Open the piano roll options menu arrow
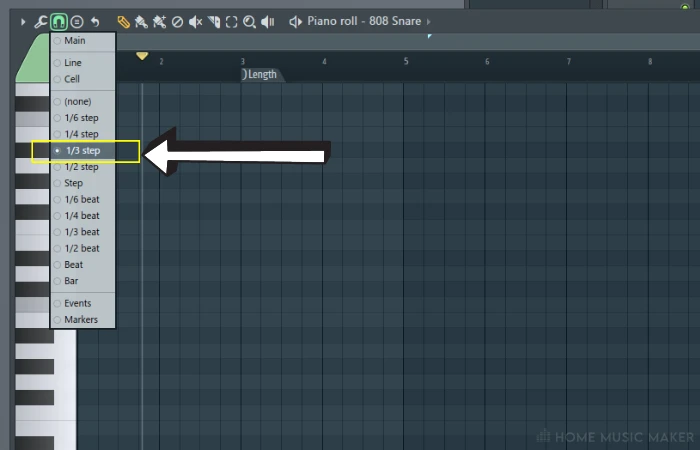700x450 pixels. 23,21
